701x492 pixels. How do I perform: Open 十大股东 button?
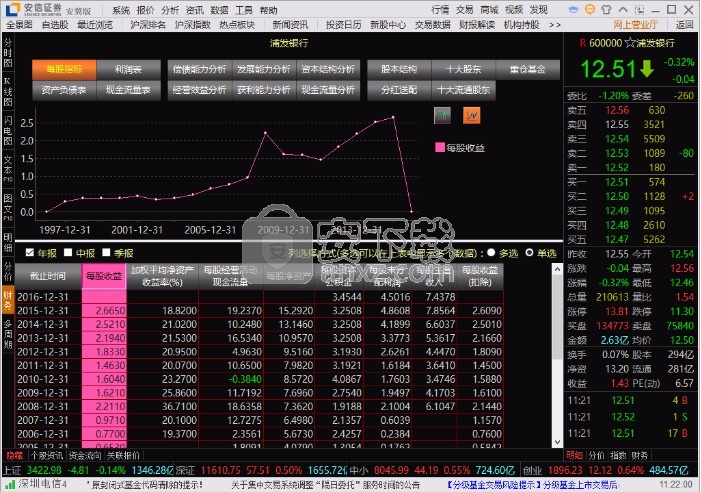click(x=464, y=69)
